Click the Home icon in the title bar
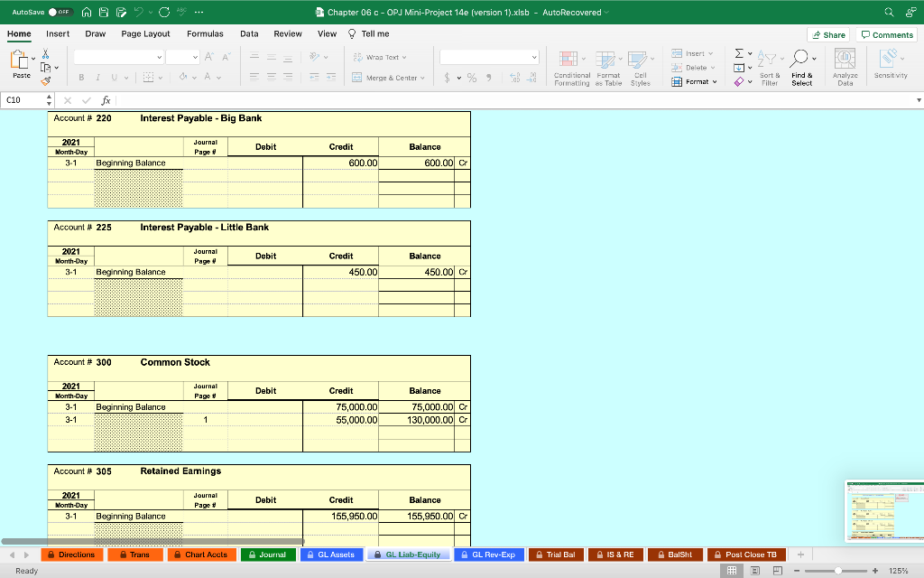The width and height of the screenshot is (924, 578). [x=87, y=12]
